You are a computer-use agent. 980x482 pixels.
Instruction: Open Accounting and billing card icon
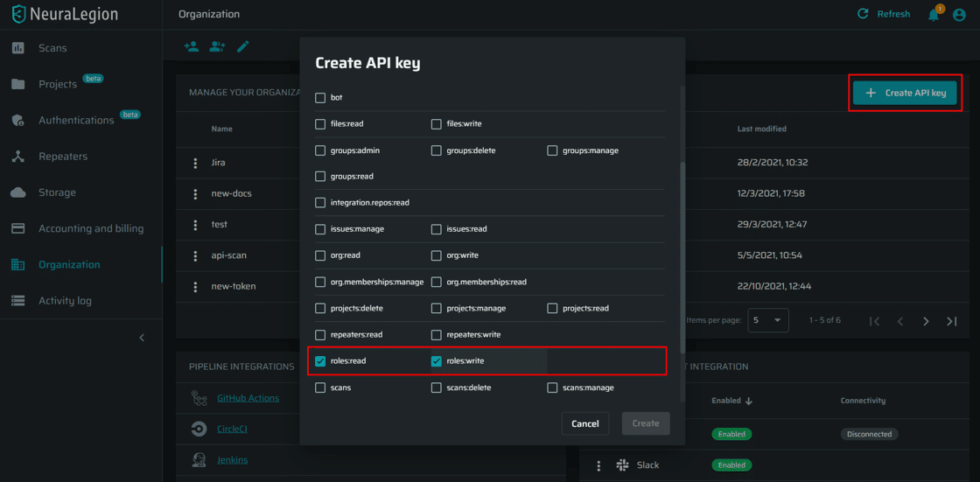pos(18,228)
